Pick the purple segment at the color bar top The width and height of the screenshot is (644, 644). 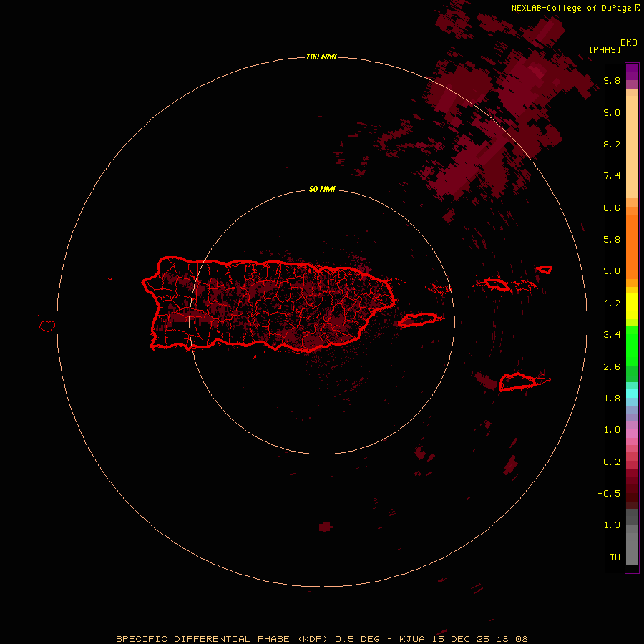pos(632,72)
